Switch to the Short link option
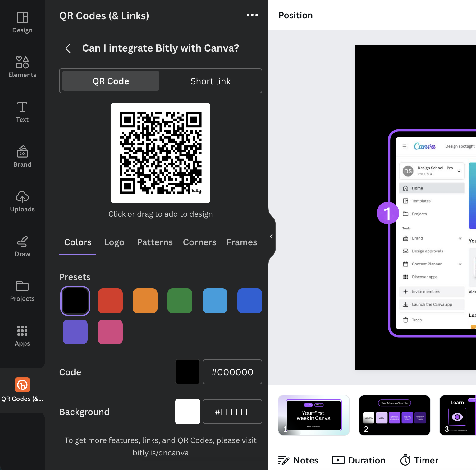476x470 pixels. click(x=210, y=81)
